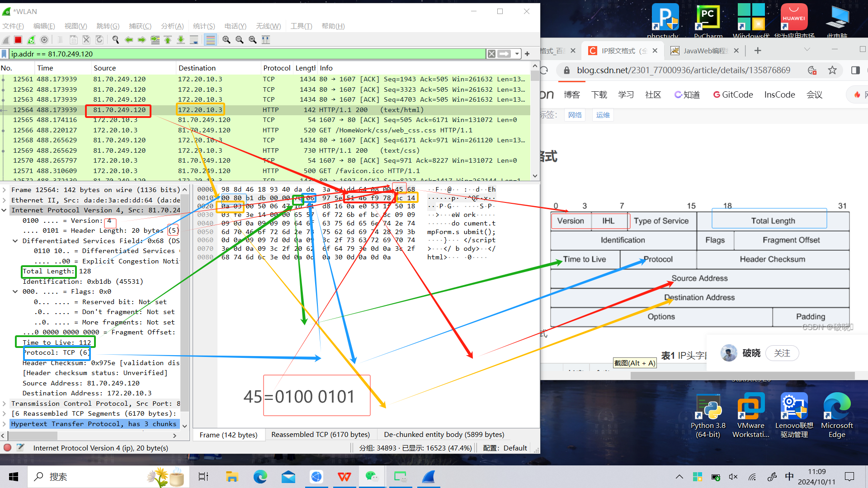
Task: Click the 网络 tag link
Action: click(x=575, y=115)
